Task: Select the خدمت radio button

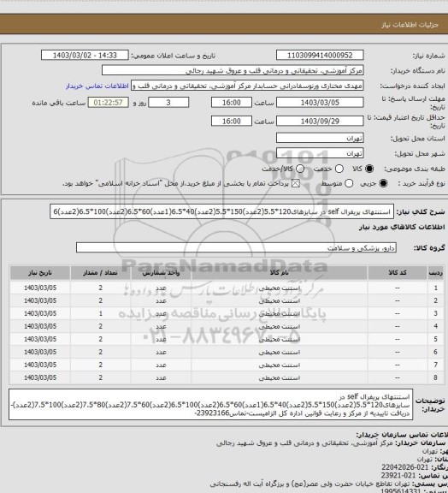Action: pos(339,169)
